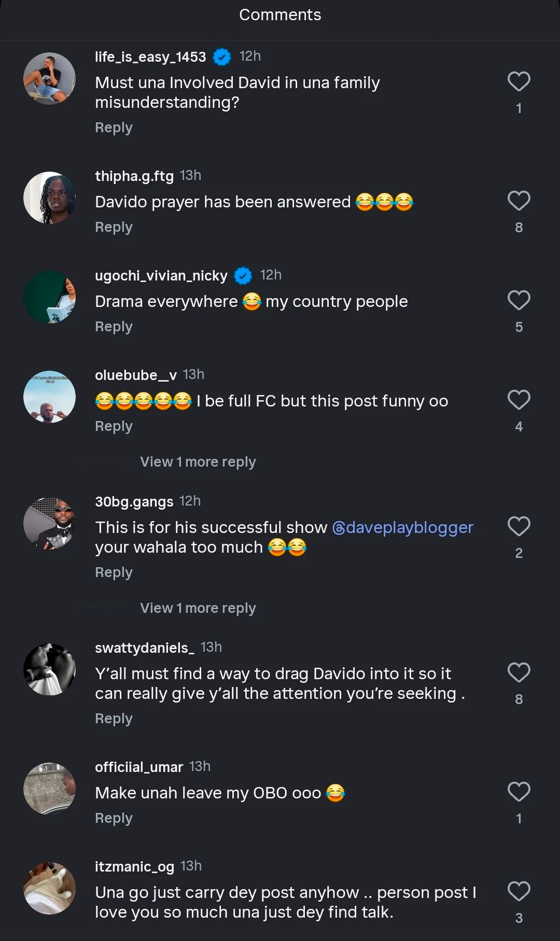Viewport: 560px width, 941px height.
Task: Expand replies under oluebube_v's comment
Action: tap(198, 462)
